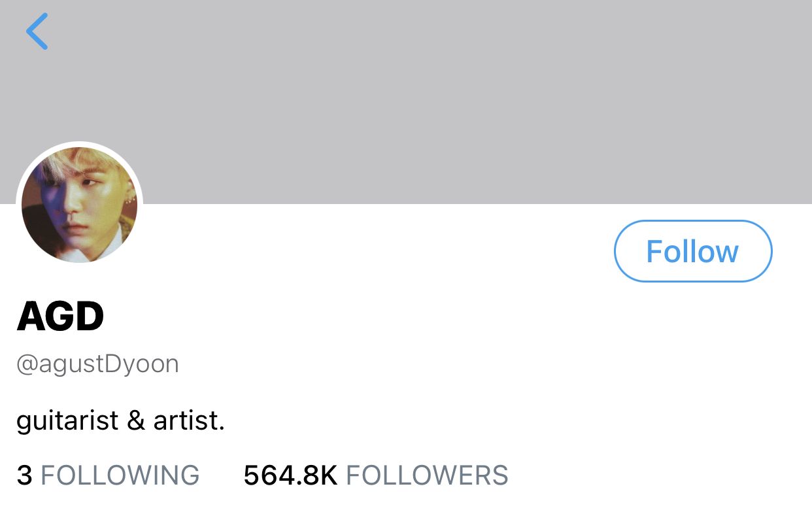Viewport: 812px width, 516px height.
Task: Click the FOLLOWERS label
Action: (x=427, y=475)
